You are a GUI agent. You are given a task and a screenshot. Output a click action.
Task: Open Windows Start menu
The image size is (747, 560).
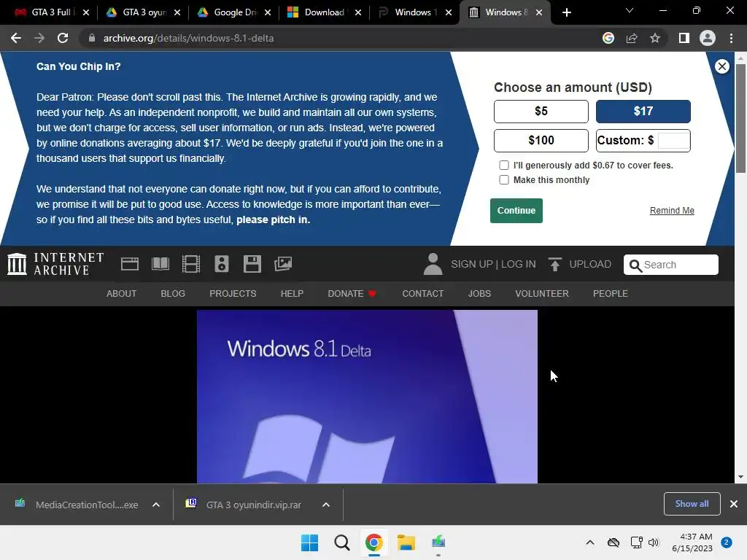pyautogui.click(x=309, y=542)
